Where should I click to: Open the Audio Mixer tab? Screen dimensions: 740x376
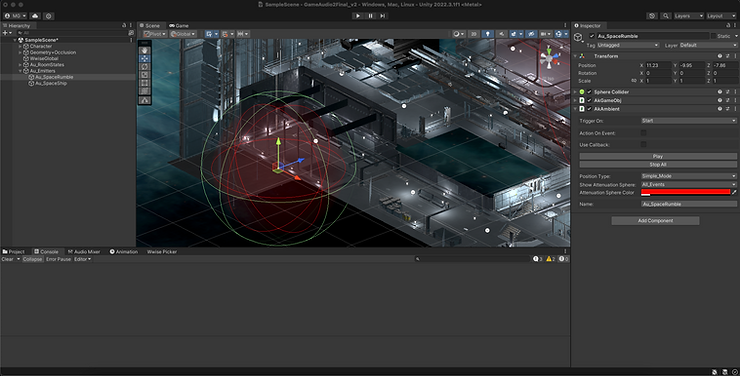pyautogui.click(x=84, y=251)
